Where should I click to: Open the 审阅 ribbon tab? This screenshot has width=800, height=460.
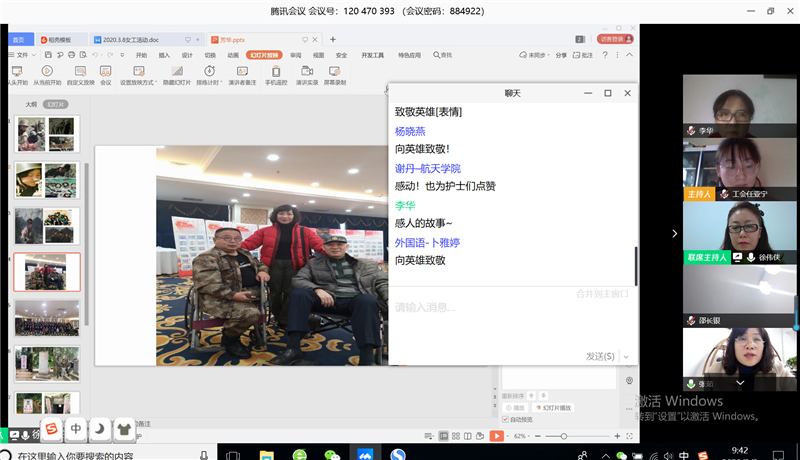click(295, 55)
